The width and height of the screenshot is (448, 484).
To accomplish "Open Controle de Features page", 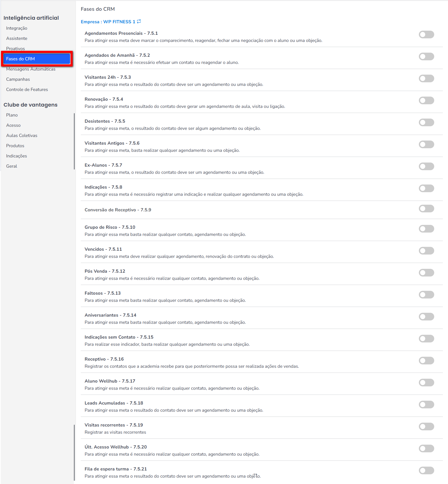I will 27,89.
